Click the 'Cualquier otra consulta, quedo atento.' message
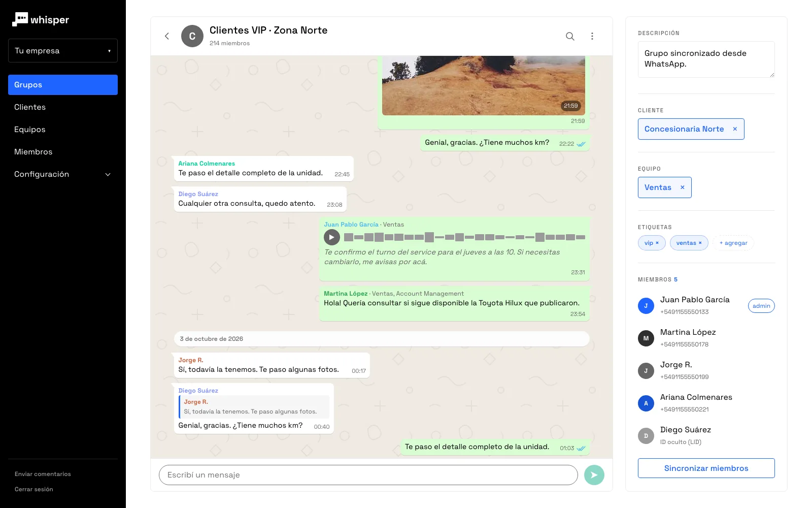 260,199
